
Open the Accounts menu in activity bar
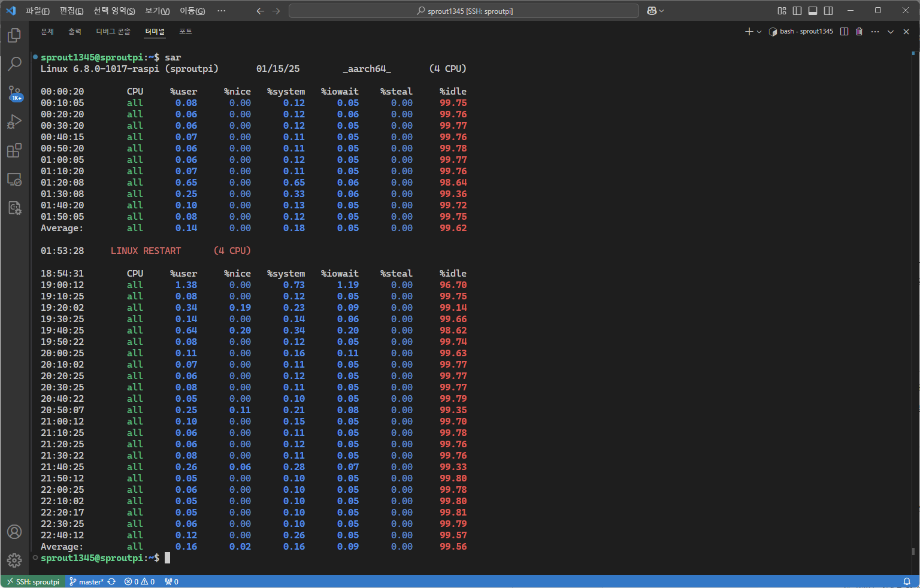pyautogui.click(x=14, y=532)
